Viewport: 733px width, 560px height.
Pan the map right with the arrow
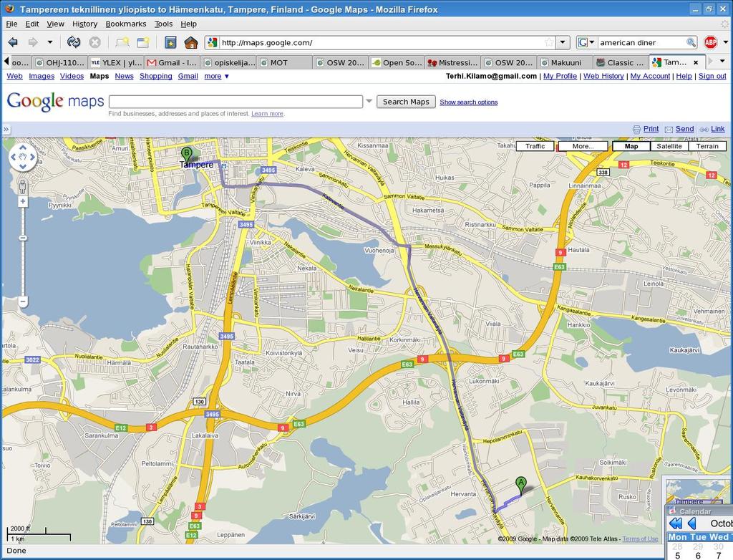[32, 158]
